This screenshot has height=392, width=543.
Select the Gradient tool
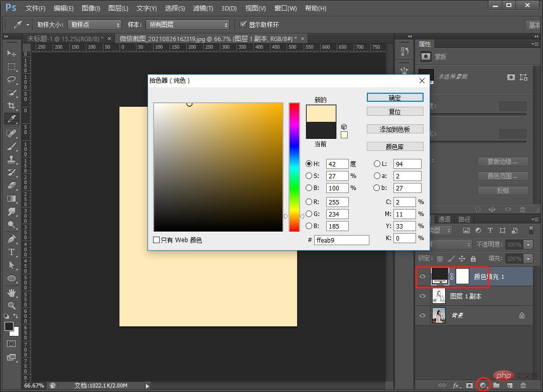tap(12, 199)
